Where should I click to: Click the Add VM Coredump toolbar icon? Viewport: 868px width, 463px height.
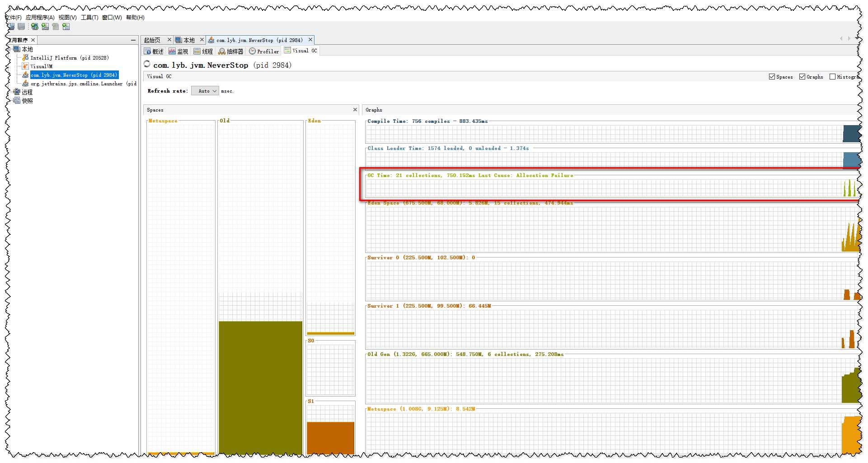[66, 27]
